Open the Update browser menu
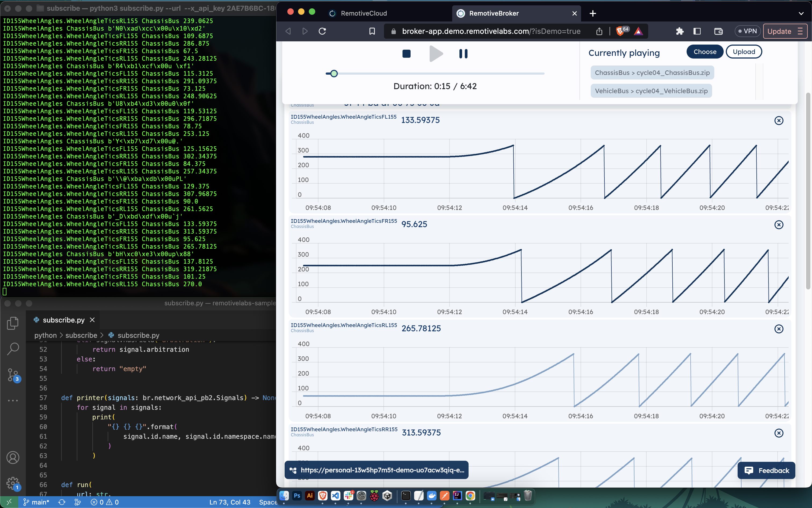 coord(785,31)
